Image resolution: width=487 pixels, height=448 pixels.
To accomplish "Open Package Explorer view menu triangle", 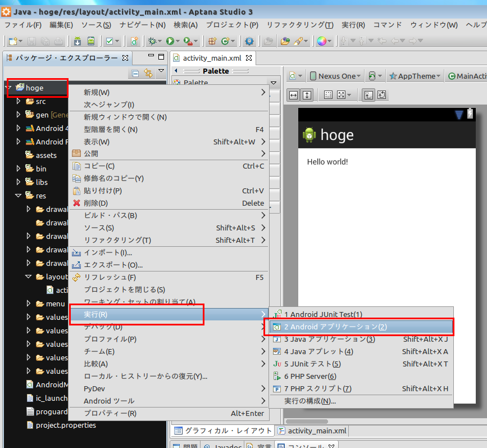I will click(161, 71).
